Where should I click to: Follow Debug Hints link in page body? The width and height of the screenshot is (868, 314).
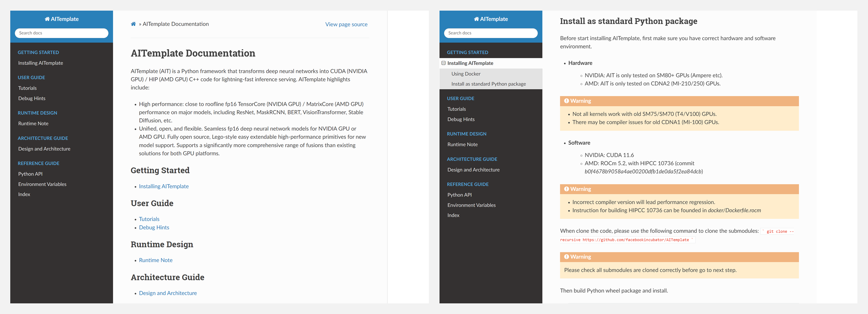click(154, 228)
